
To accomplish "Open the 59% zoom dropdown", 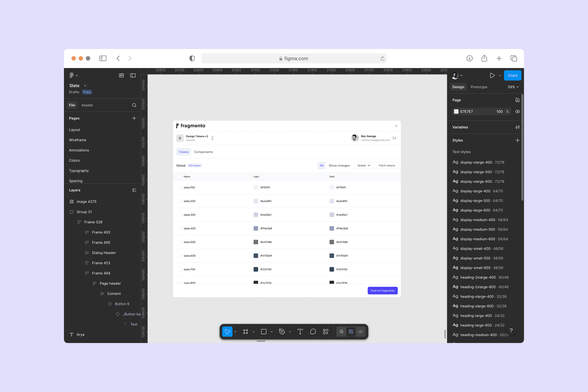I will 513,87.
